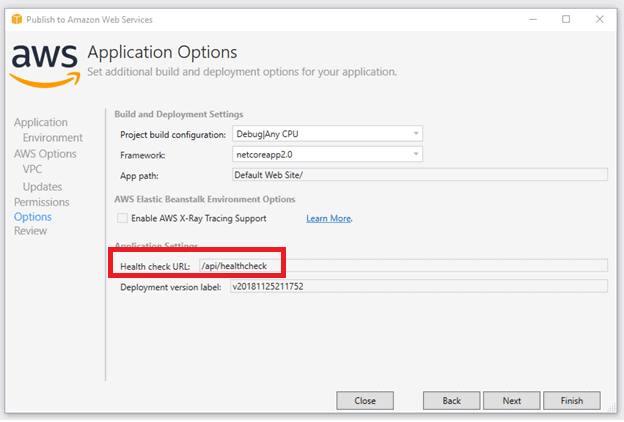Focus the App path field

[420, 175]
